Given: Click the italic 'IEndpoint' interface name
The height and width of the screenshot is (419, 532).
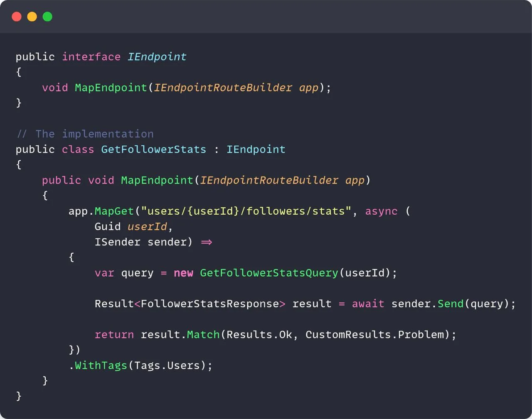Looking at the screenshot, I should click(157, 57).
